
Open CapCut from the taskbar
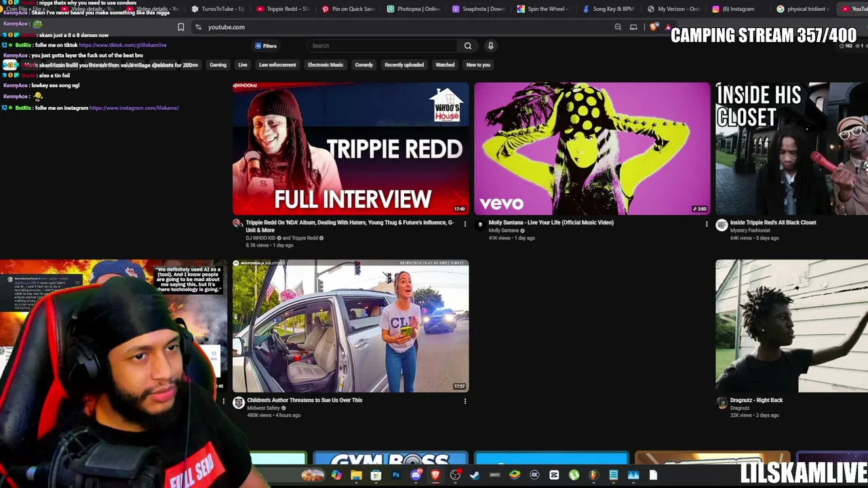pyautogui.click(x=554, y=475)
